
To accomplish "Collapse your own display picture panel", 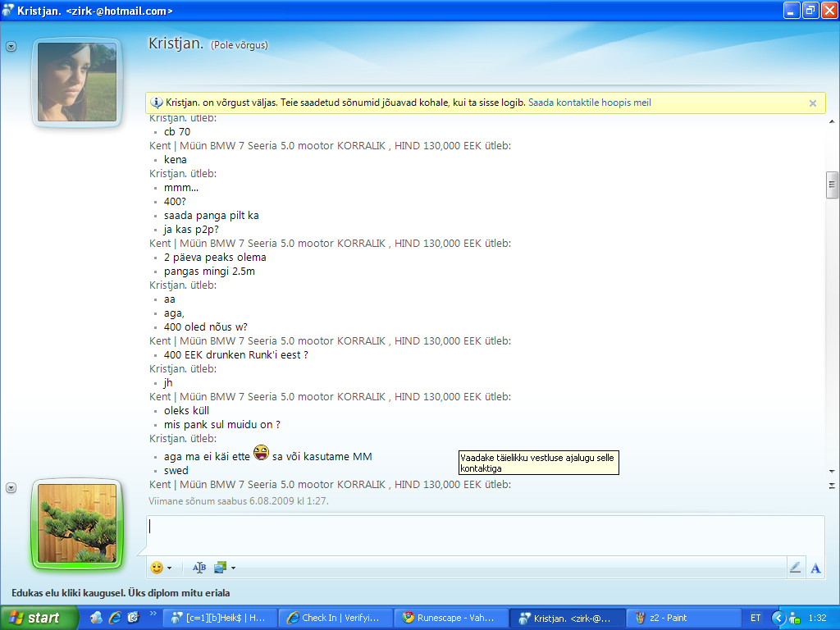I will click(x=11, y=487).
